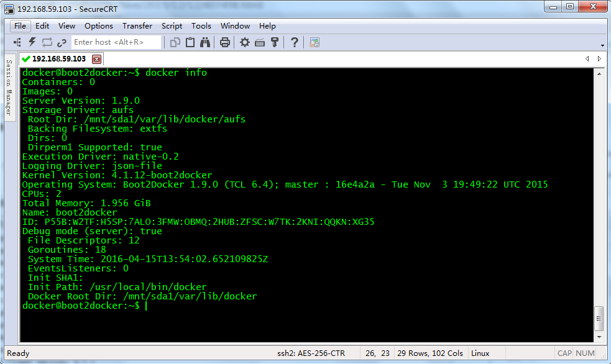Click the tab scroll left arrow
This screenshot has height=364, width=611.
click(x=587, y=59)
